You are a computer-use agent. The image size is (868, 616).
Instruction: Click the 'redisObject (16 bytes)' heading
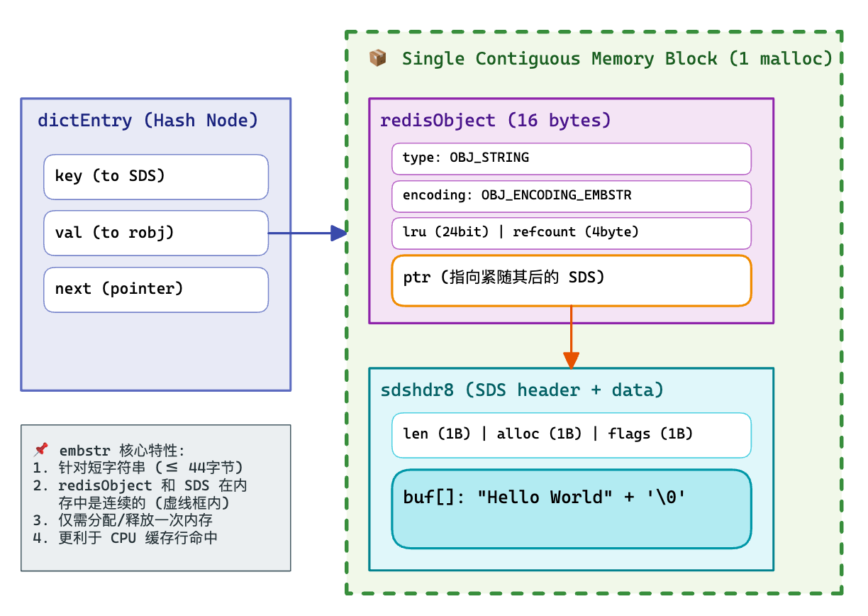point(495,121)
